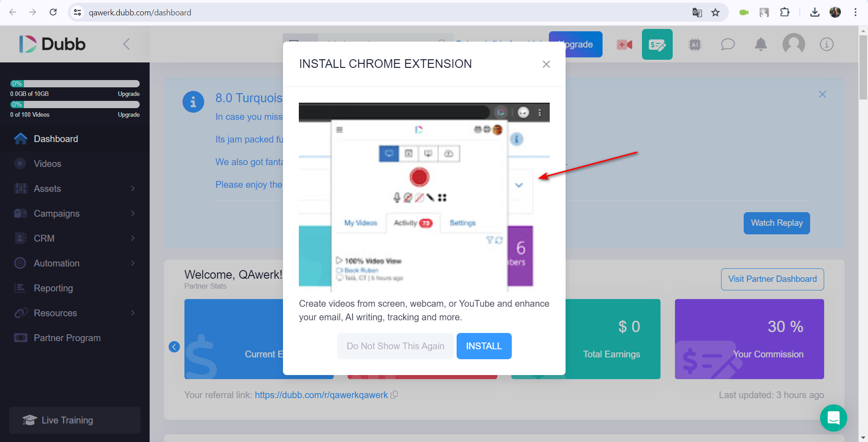This screenshot has width=868, height=442.
Task: Open the Videos menu item
Action: 75,164
